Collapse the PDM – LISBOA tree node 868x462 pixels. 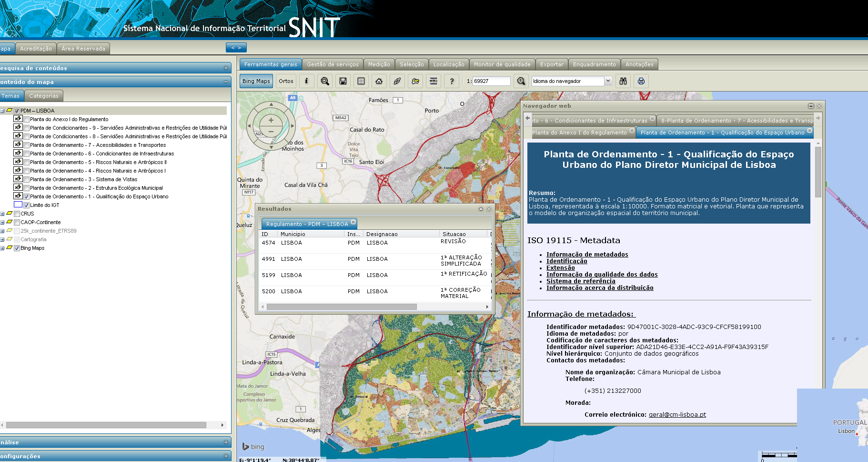2,111
